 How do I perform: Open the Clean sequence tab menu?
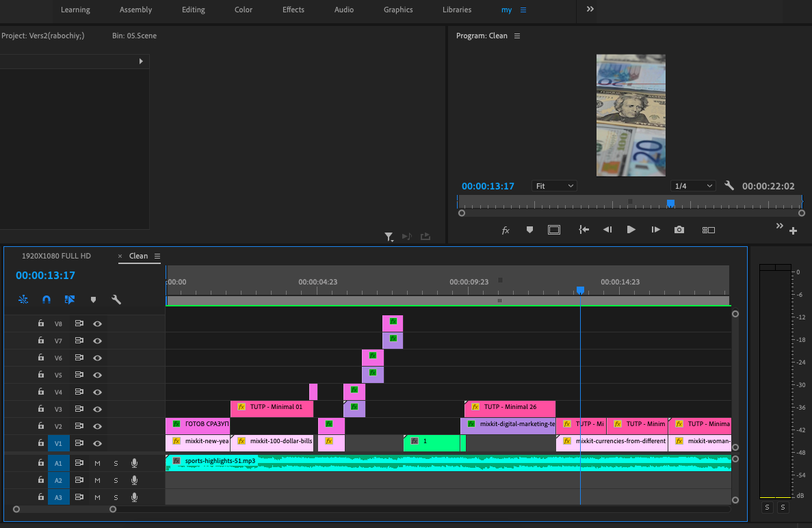[x=157, y=256]
